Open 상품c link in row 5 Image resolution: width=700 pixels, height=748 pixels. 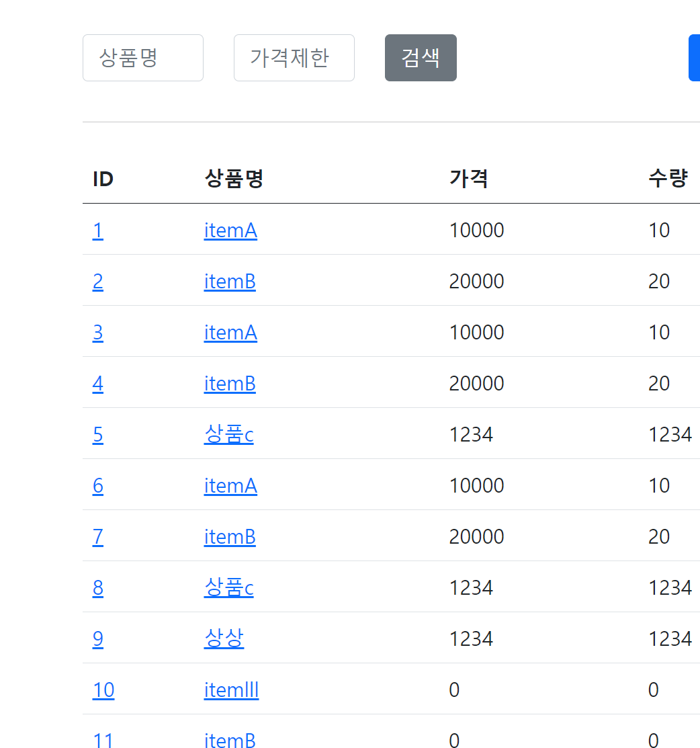(229, 435)
